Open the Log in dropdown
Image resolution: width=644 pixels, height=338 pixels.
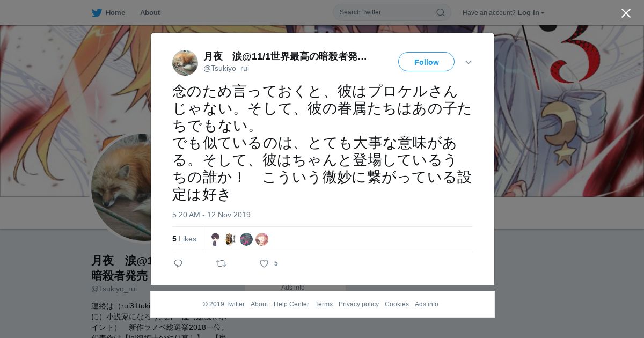click(x=531, y=13)
